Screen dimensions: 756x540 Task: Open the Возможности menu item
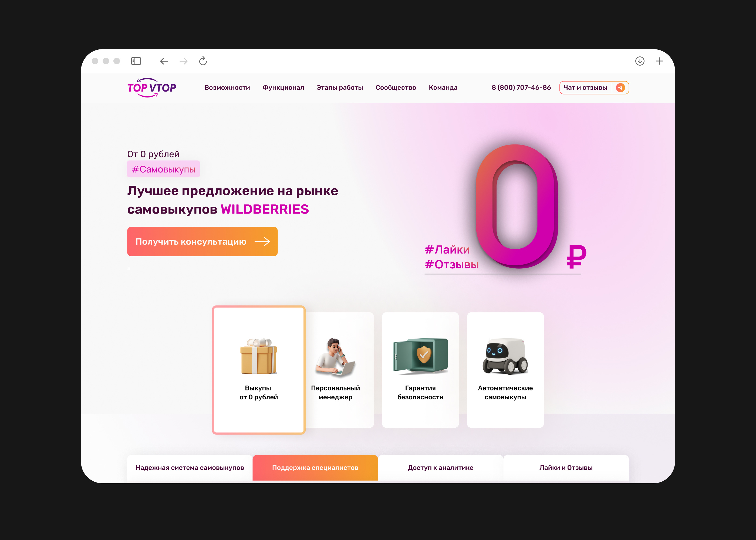point(227,87)
